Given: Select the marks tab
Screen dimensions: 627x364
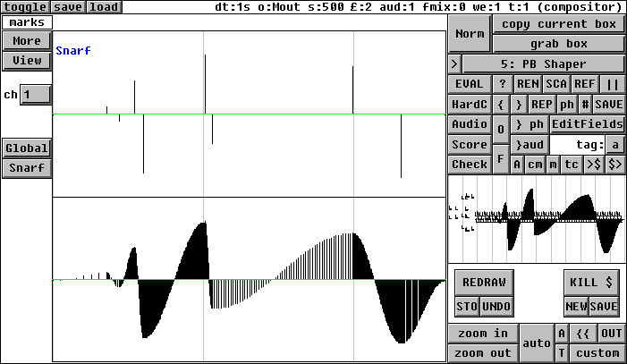Looking at the screenshot, I should point(27,22).
